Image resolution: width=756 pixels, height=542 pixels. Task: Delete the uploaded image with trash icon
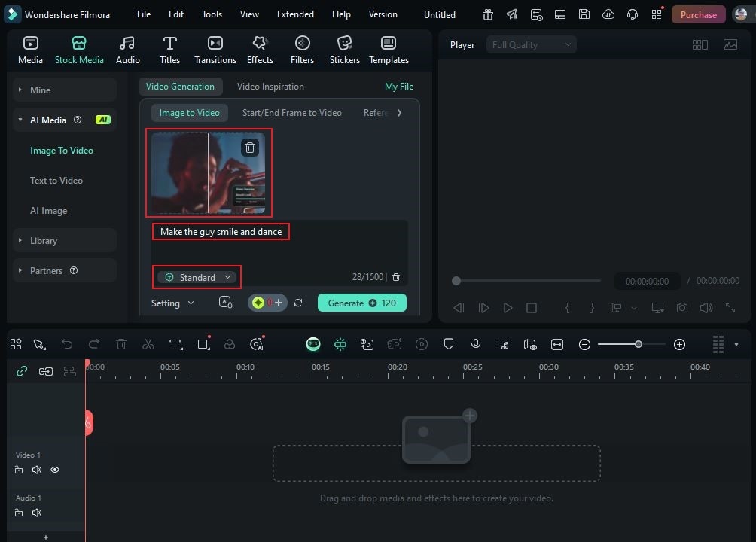click(250, 148)
